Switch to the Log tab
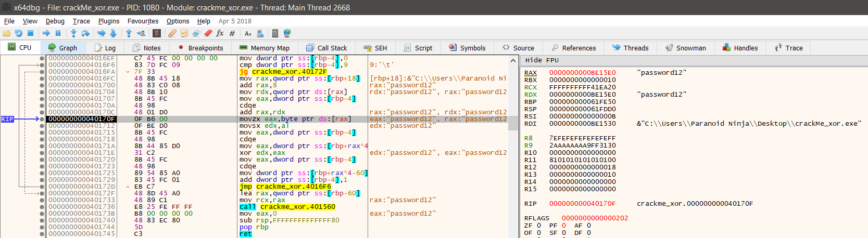 point(104,48)
